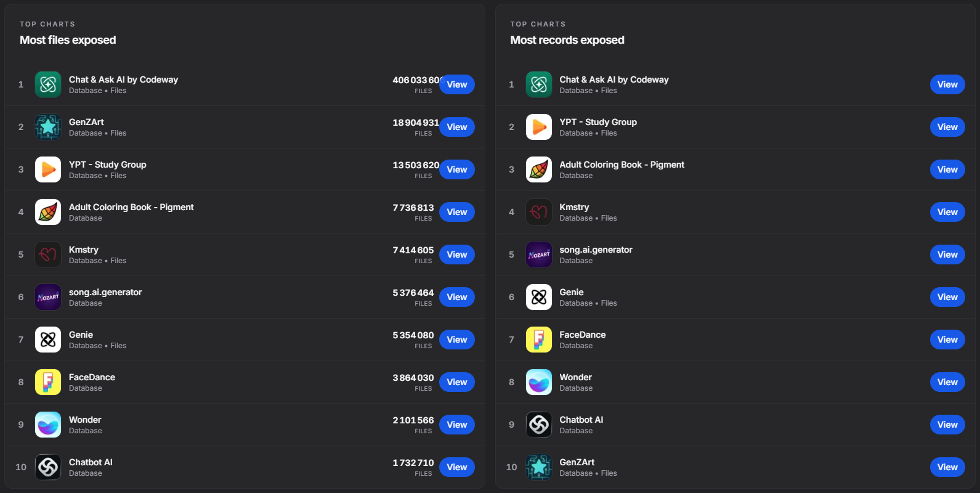The width and height of the screenshot is (980, 493).
Task: View Chat & Ask AI in files chart
Action: pos(457,84)
